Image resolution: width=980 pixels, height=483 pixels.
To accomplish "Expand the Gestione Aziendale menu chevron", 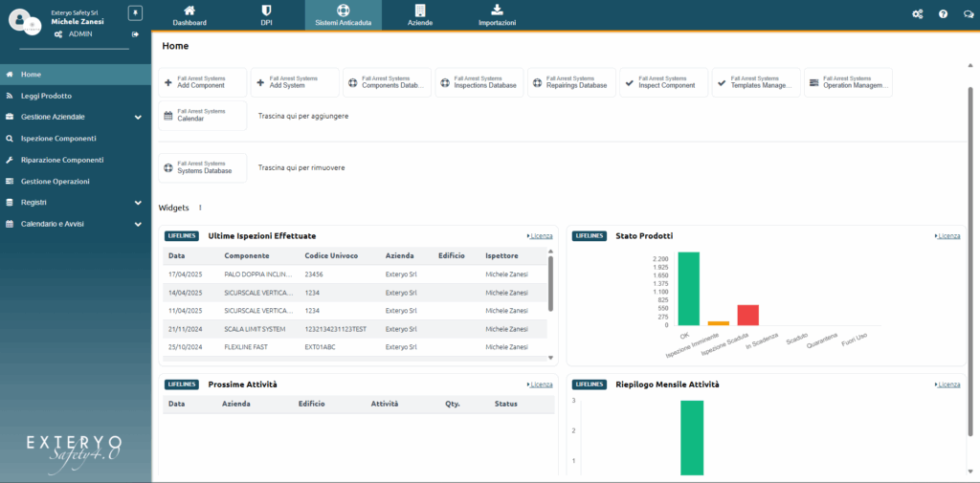I will [x=138, y=118].
